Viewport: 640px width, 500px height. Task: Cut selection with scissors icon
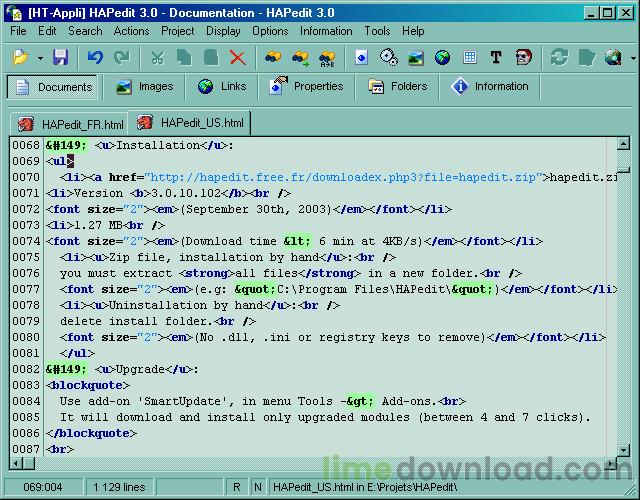(x=157, y=58)
